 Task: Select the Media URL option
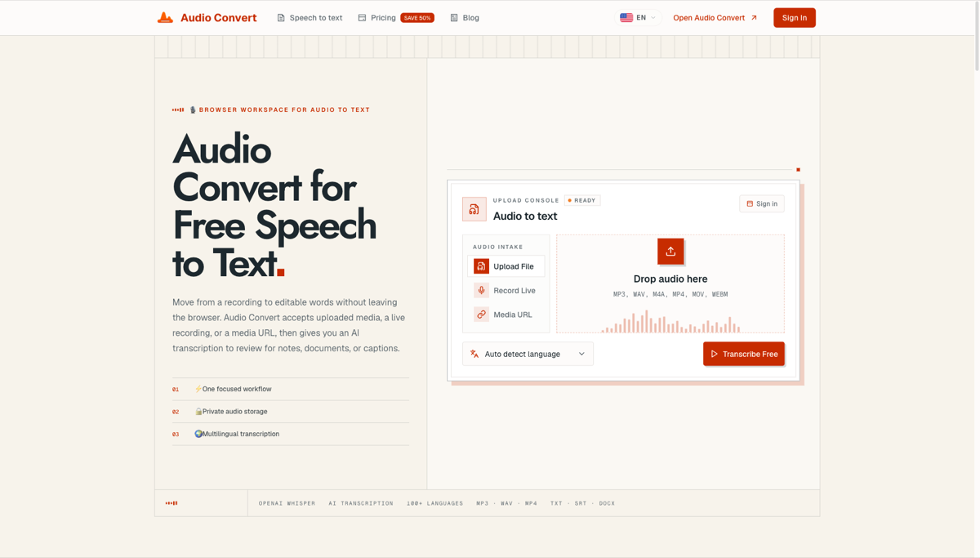coord(506,315)
